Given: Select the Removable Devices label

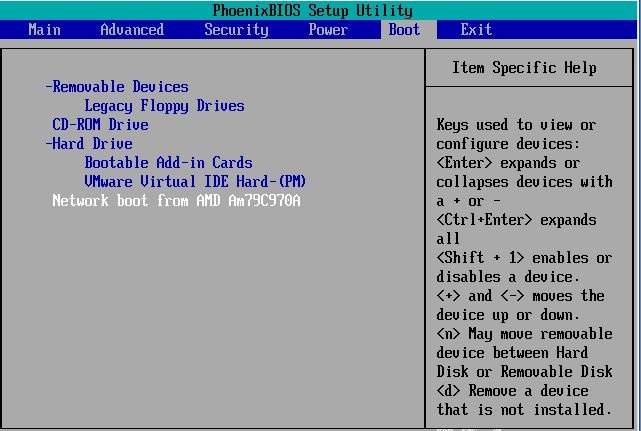Looking at the screenshot, I should [x=120, y=87].
